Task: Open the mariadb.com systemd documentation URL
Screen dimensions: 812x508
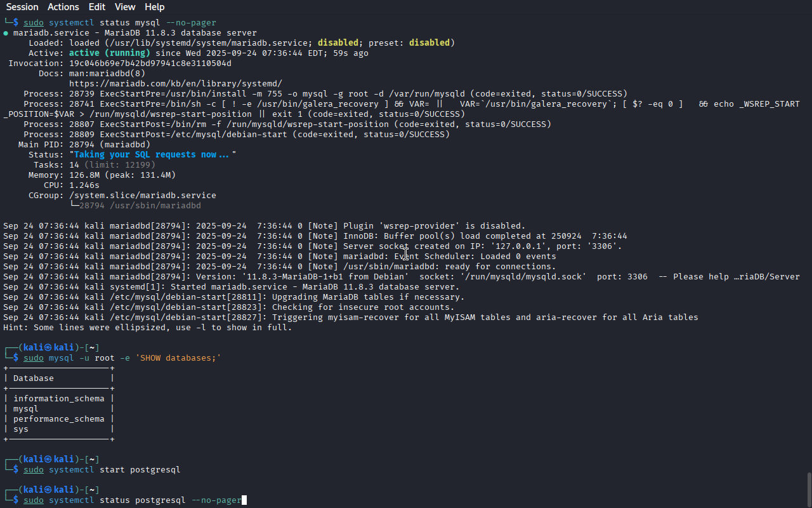Action: click(x=175, y=84)
